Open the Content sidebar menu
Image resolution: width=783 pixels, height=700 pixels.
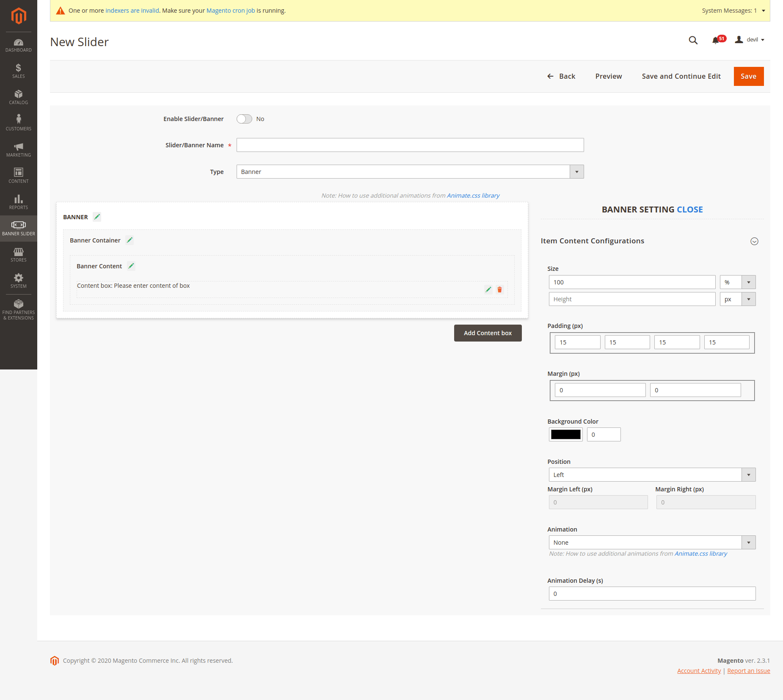tap(19, 176)
